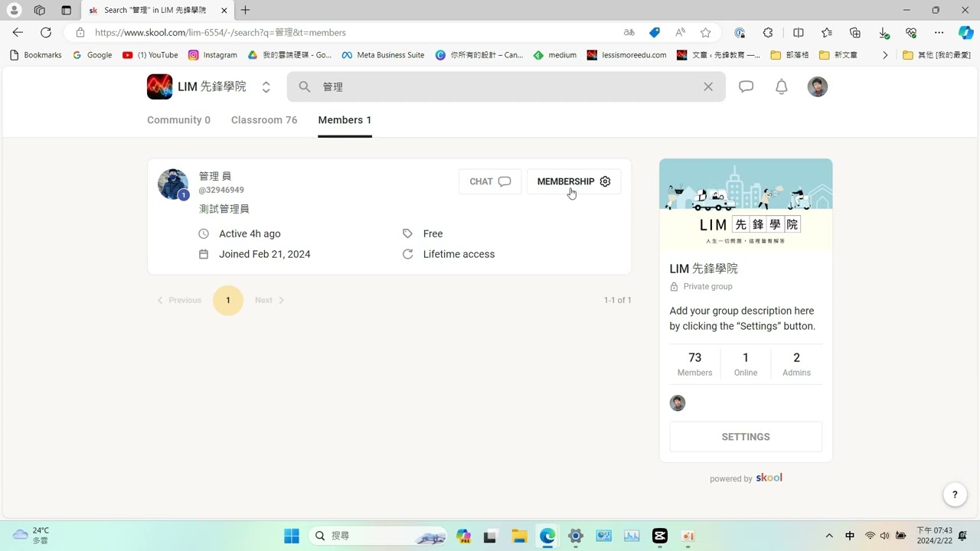Launch File Explorer from the taskbar
The width and height of the screenshot is (980, 551).
pos(519,536)
